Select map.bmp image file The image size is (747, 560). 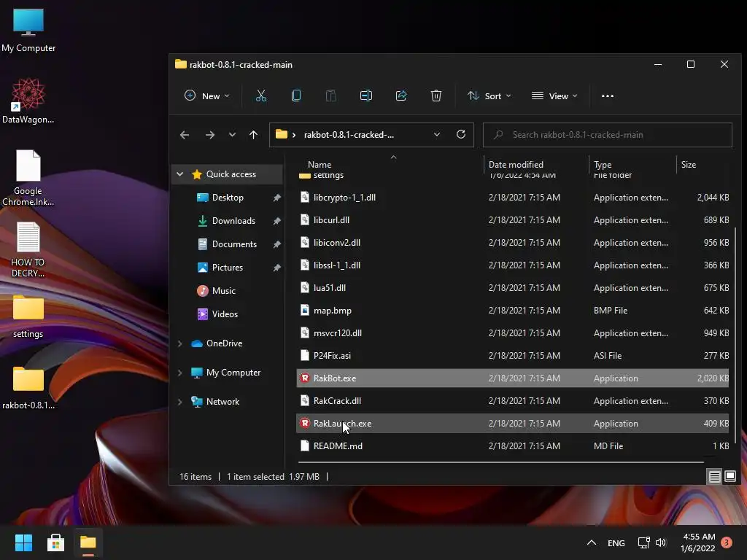(x=513, y=311)
